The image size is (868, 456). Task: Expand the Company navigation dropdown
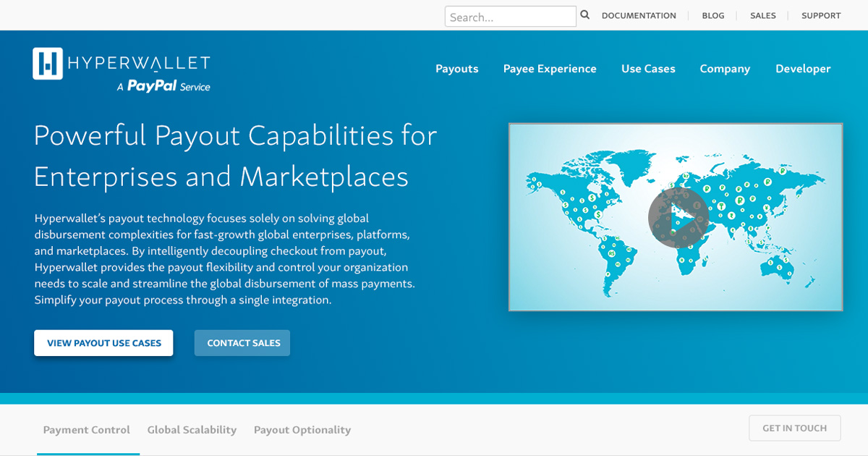coord(725,69)
